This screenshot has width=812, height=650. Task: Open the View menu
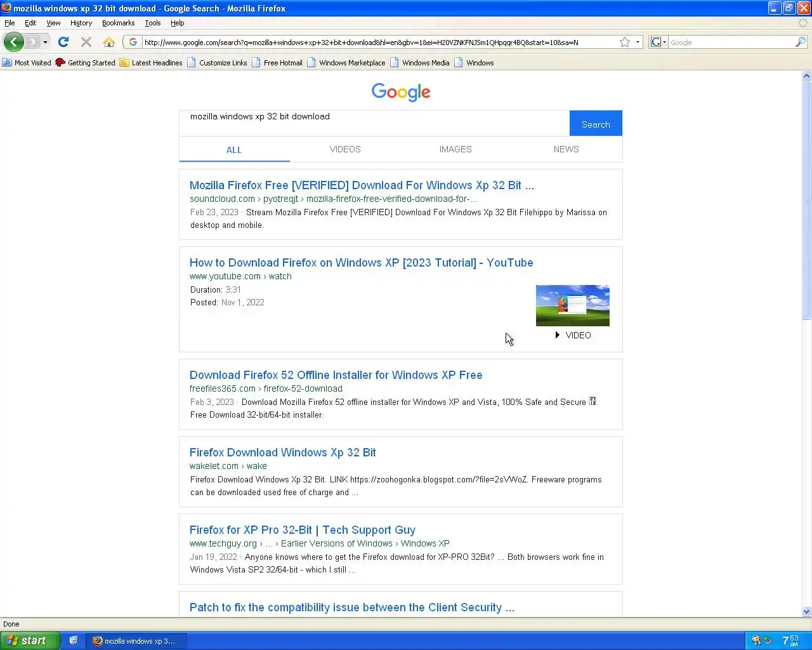click(x=53, y=23)
